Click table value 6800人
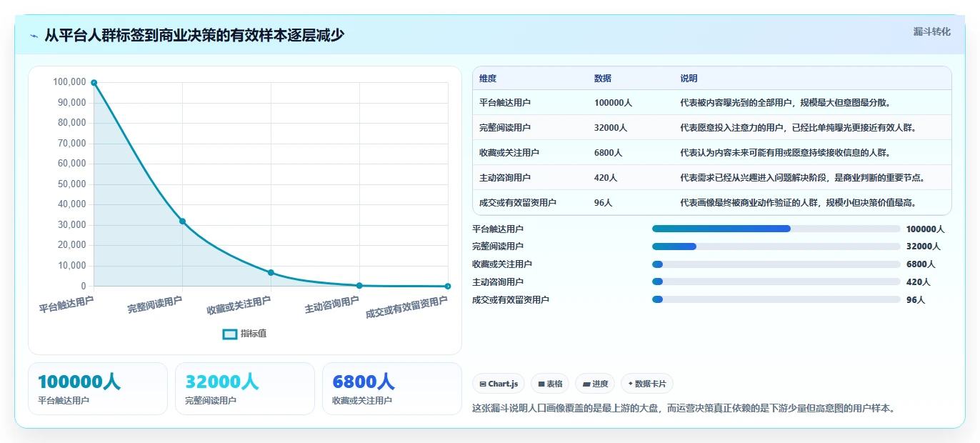 pyautogui.click(x=609, y=153)
